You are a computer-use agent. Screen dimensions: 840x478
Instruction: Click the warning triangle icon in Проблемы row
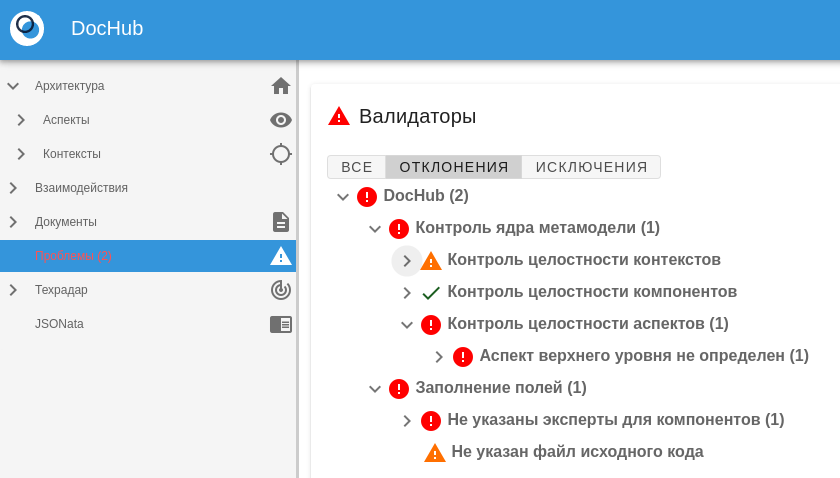click(x=281, y=256)
